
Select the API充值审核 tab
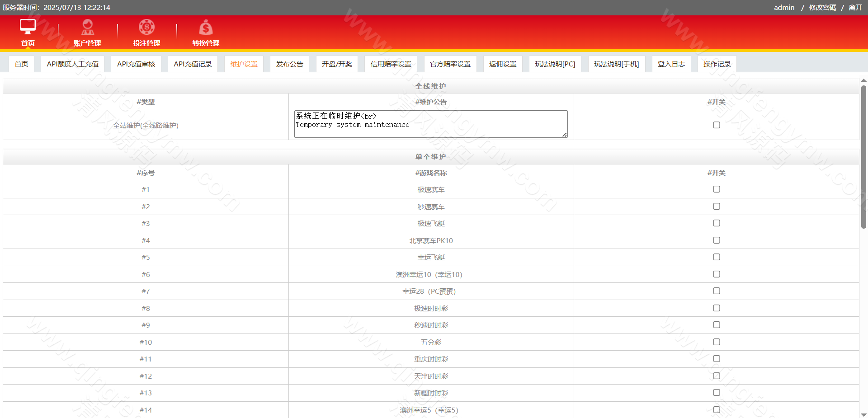(x=136, y=64)
